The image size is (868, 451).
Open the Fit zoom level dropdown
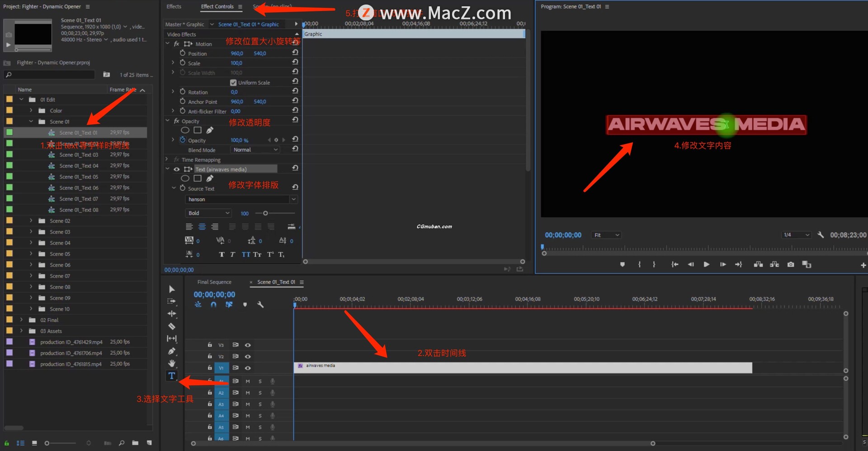(x=607, y=235)
